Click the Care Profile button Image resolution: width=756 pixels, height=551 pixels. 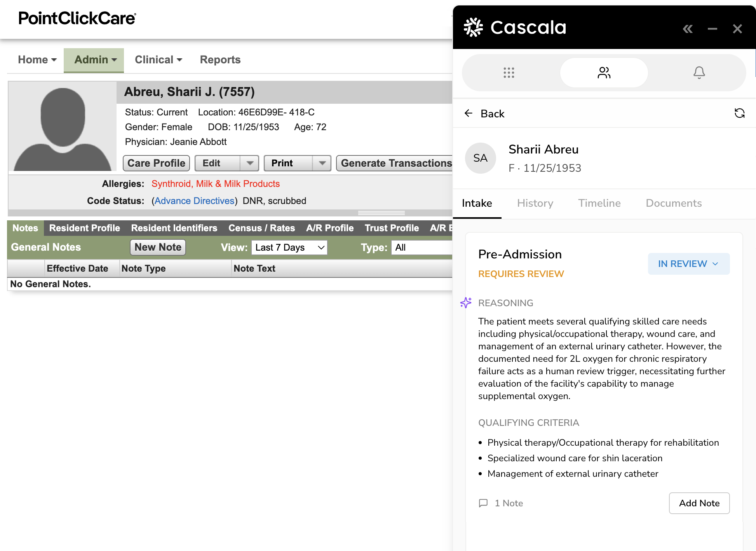[x=156, y=163]
